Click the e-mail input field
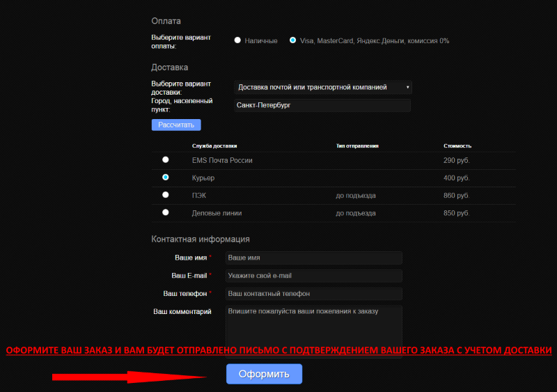 [314, 276]
